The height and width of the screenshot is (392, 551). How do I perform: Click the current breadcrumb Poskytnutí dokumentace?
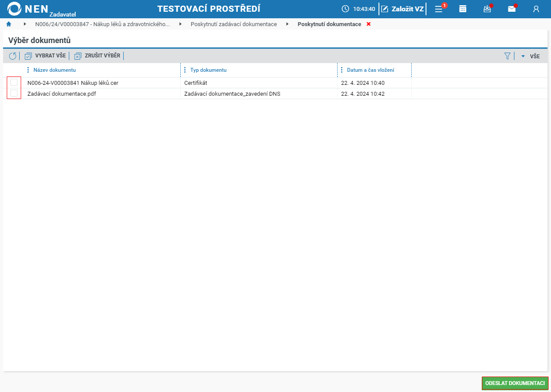(x=329, y=24)
